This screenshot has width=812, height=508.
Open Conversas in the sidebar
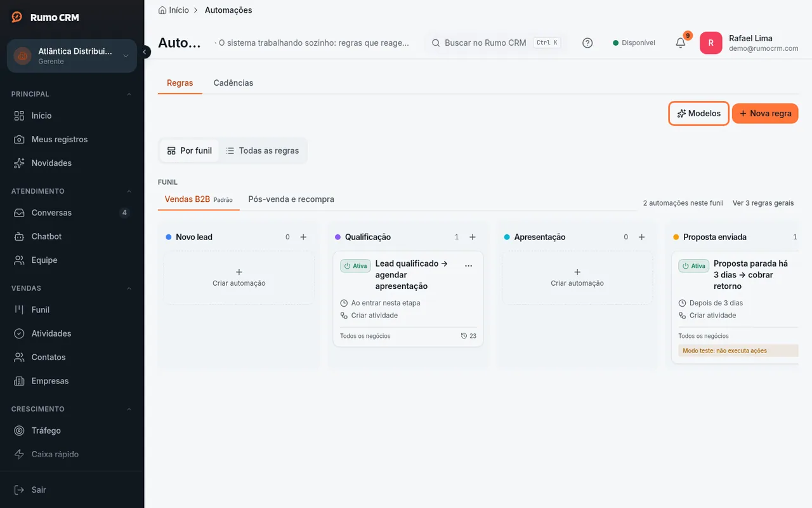coord(72,213)
